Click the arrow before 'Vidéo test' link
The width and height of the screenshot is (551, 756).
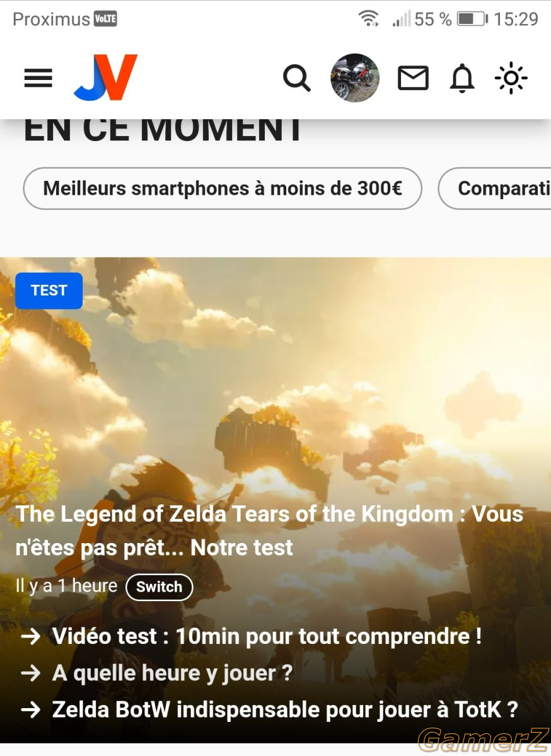(31, 637)
